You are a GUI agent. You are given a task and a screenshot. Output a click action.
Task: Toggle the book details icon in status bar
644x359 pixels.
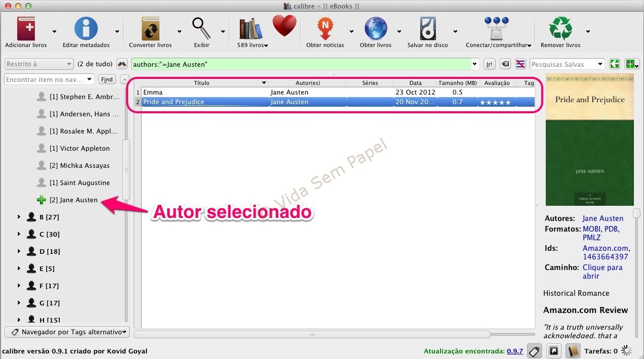[573, 351]
